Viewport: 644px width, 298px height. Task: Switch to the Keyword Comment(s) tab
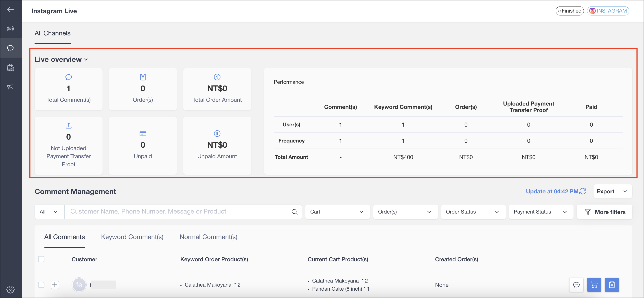132,237
